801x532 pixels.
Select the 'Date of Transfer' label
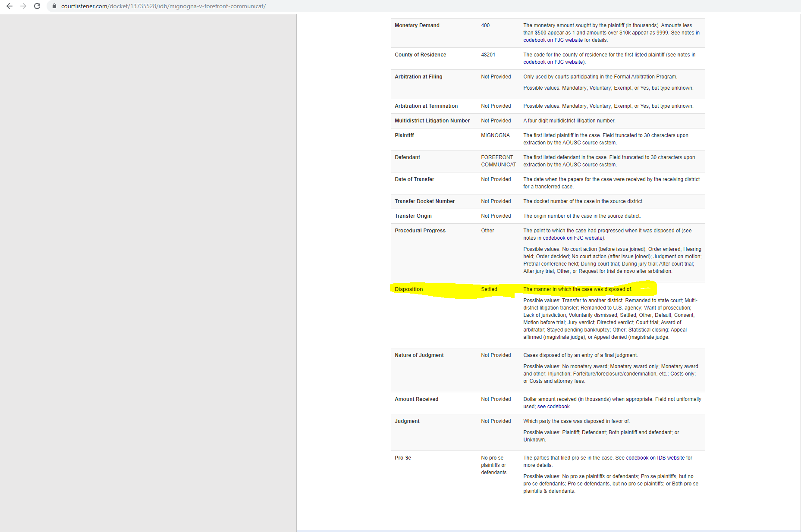click(415, 179)
